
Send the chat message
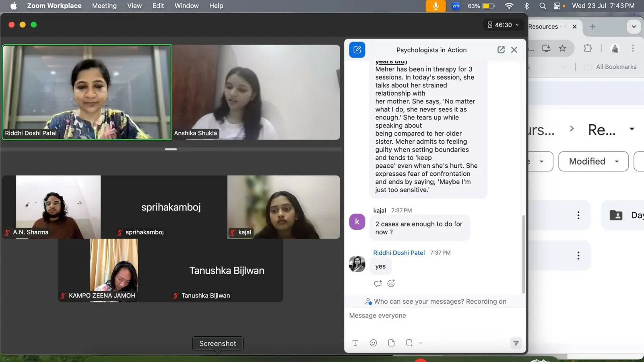pos(516,343)
